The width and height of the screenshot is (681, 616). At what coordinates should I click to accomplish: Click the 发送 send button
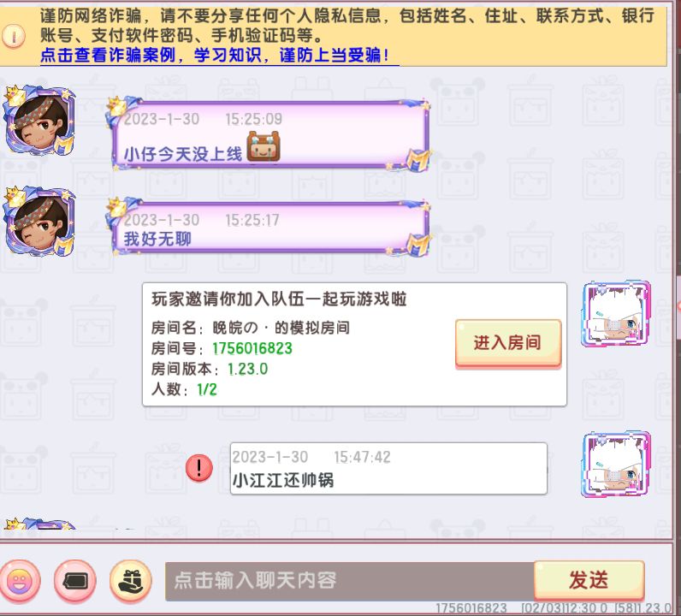589,580
